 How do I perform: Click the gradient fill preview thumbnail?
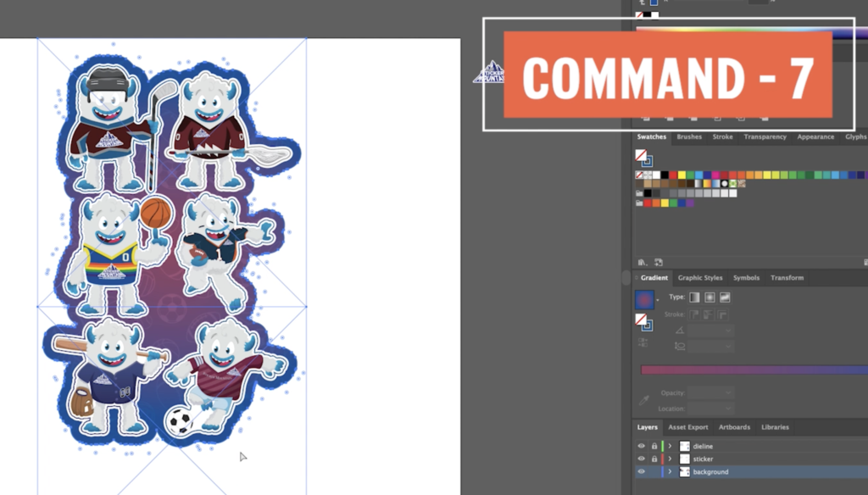coord(644,299)
